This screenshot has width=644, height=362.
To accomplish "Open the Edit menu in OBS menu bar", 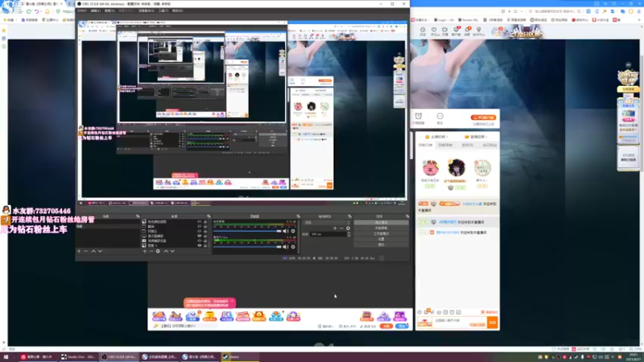I will (x=96, y=10).
